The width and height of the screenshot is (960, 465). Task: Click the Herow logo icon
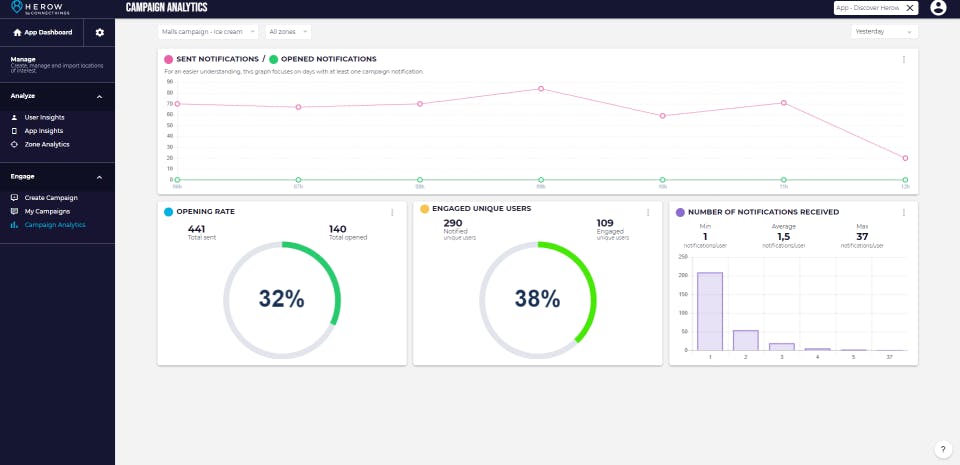coord(17,7)
